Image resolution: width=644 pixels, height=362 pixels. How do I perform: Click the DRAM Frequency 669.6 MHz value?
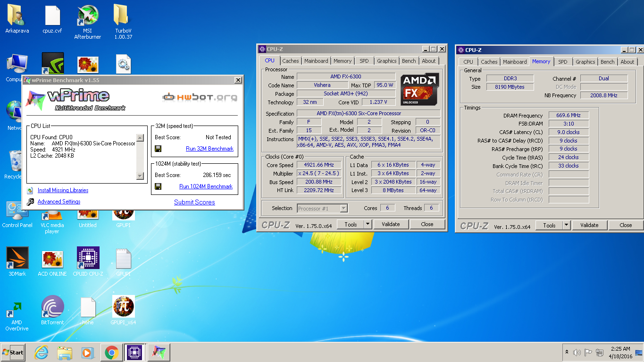569,115
